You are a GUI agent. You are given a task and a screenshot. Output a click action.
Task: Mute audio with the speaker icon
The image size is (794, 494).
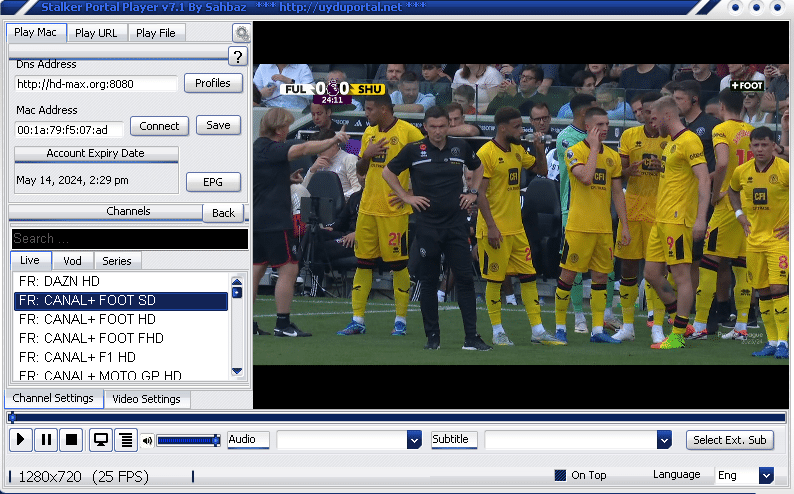click(147, 440)
